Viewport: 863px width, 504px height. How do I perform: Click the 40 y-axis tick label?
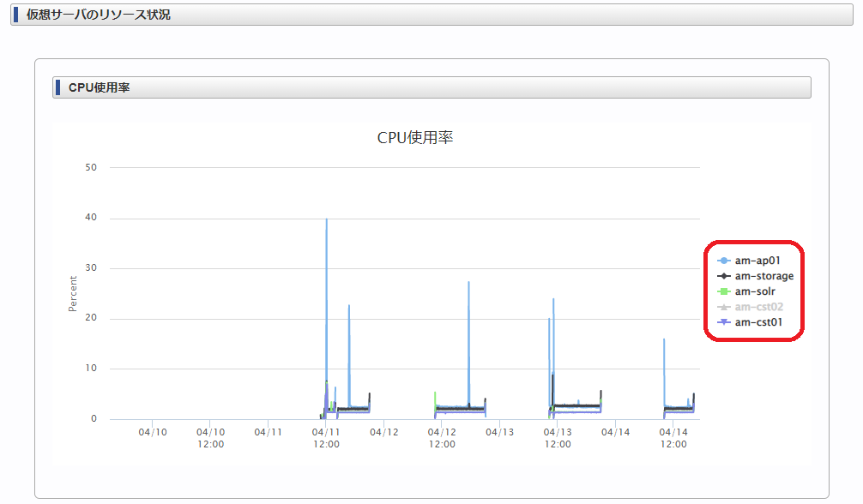coord(91,218)
